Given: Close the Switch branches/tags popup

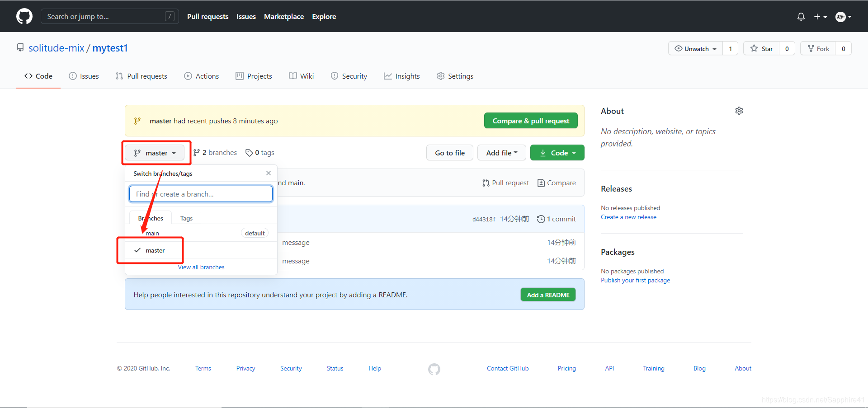Looking at the screenshot, I should [269, 173].
